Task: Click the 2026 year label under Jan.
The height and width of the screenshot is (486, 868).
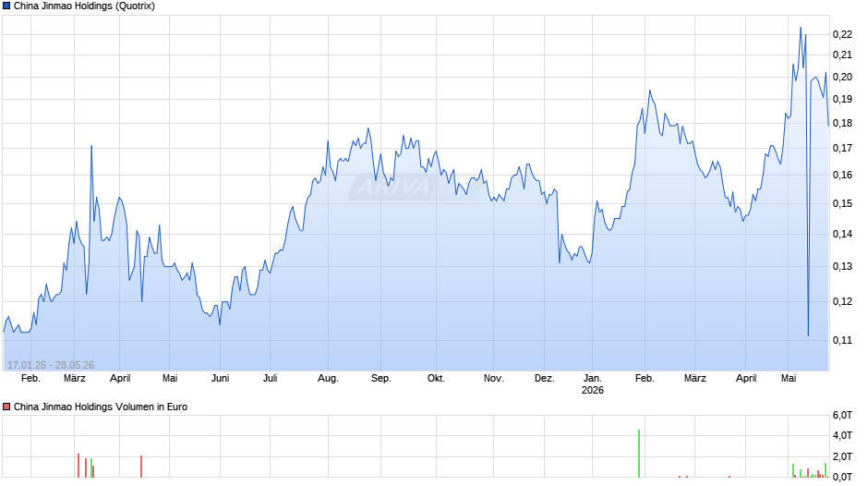Action: pyautogui.click(x=592, y=390)
